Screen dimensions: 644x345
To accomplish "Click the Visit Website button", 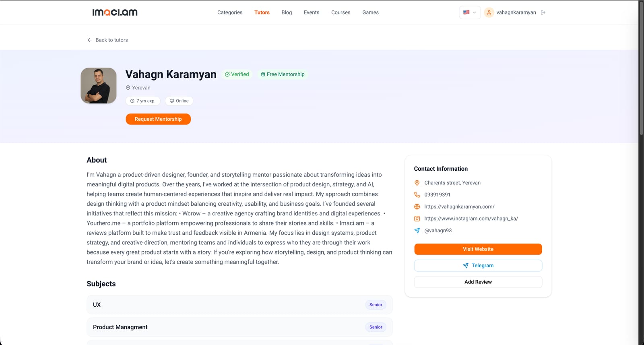I will coord(478,249).
